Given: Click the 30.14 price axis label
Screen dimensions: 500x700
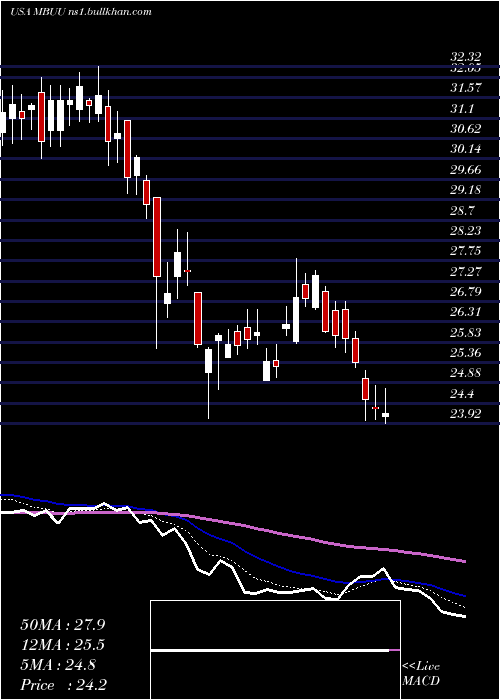Looking at the screenshot, I should (466, 149).
